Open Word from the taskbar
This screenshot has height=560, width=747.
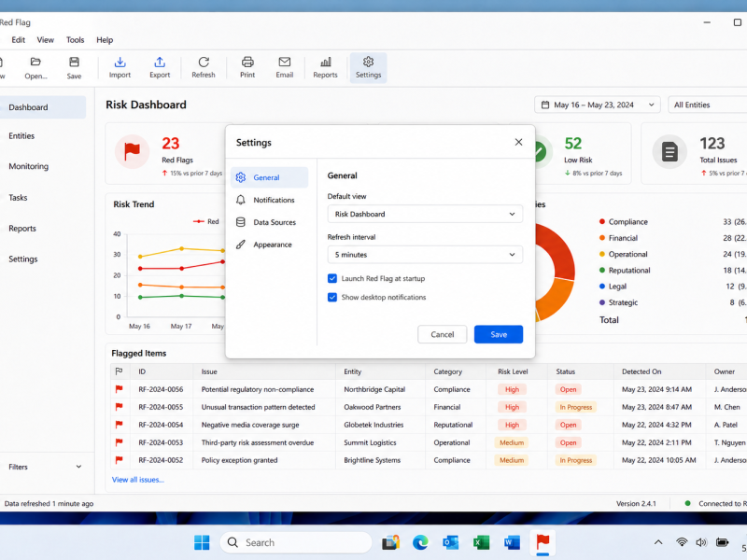tap(512, 542)
